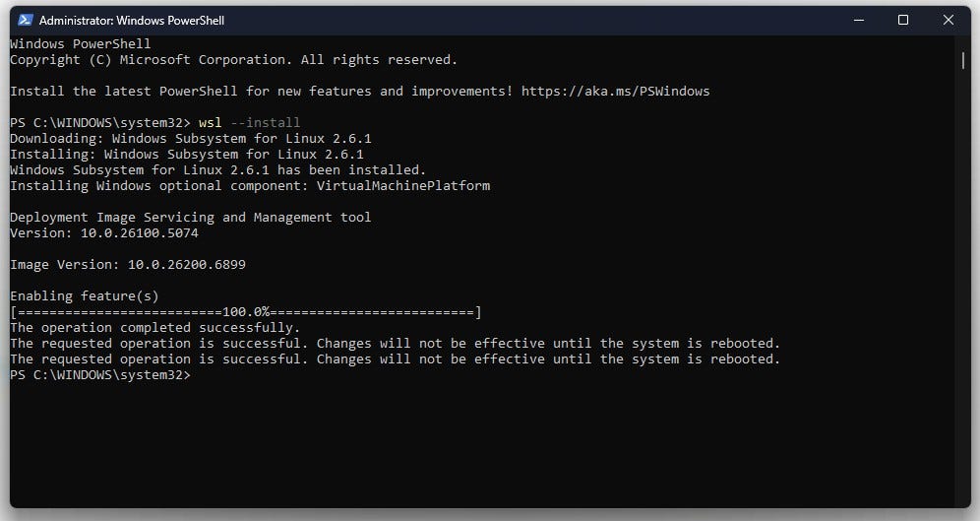Click the https://aka.ms/PSWindows link
The height and width of the screenshot is (521, 980).
(615, 92)
